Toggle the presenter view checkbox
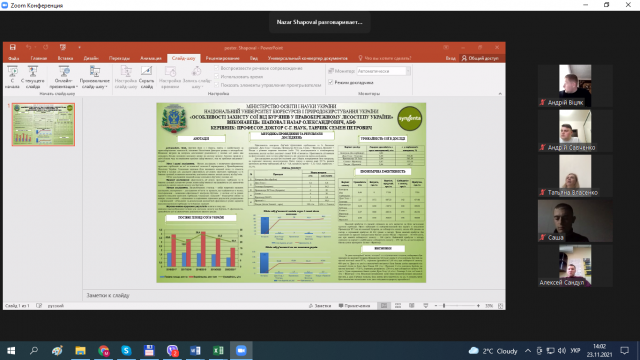The height and width of the screenshot is (360, 640). (331, 82)
